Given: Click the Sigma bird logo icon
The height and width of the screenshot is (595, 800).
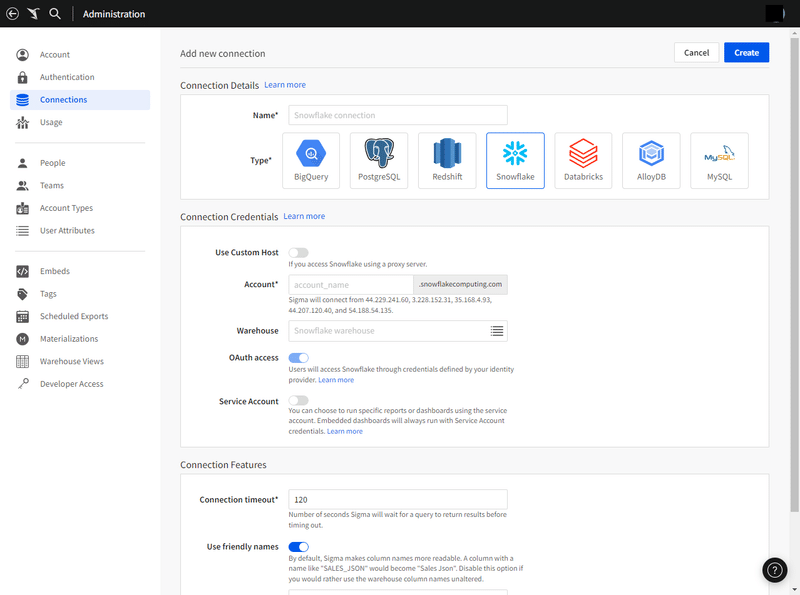Looking at the screenshot, I should pyautogui.click(x=34, y=14).
